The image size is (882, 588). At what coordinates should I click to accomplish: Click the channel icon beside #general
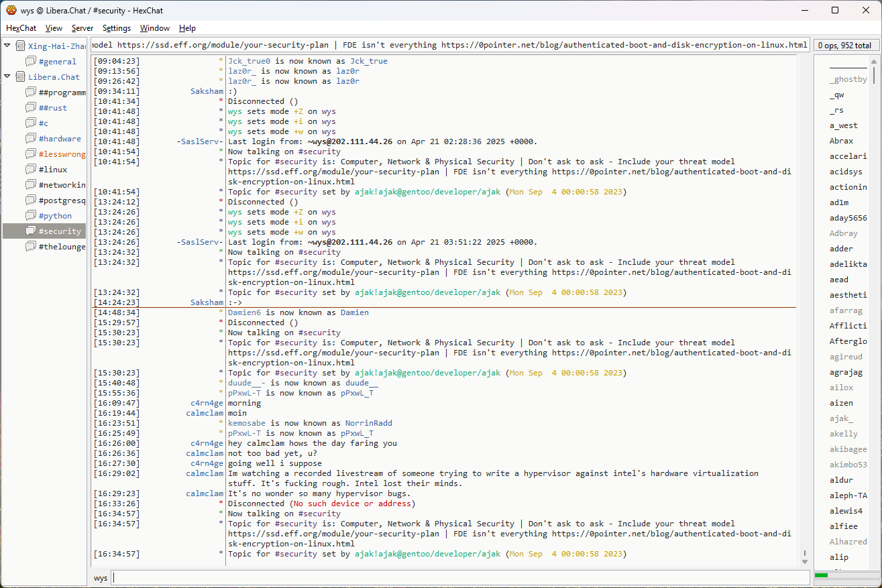pos(31,62)
